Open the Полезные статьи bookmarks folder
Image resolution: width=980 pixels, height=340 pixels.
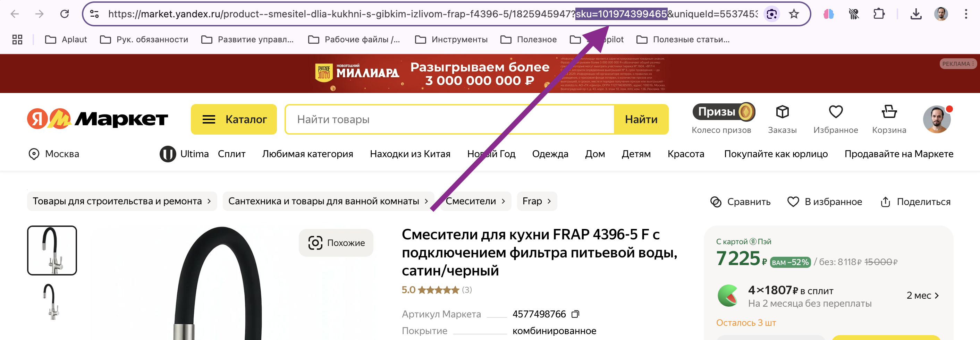coord(683,40)
